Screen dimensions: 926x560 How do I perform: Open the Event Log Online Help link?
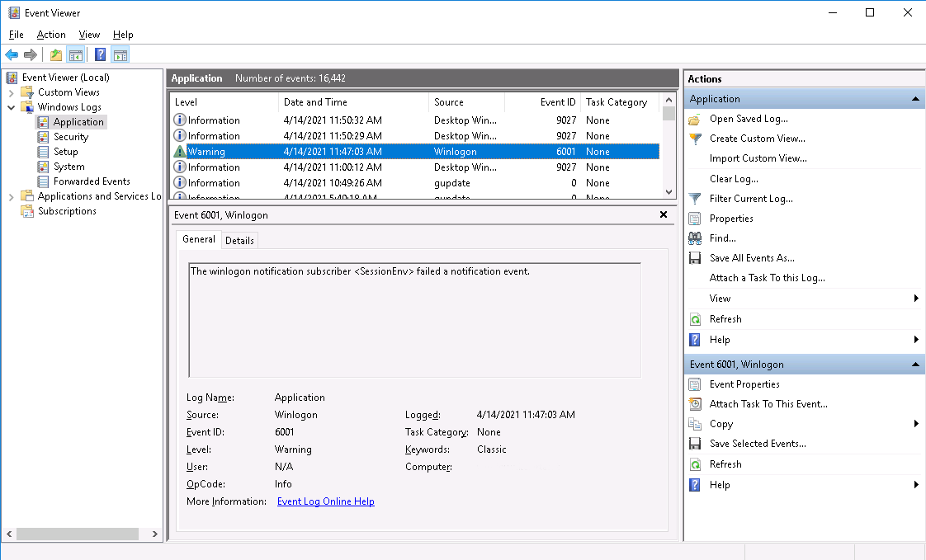[325, 501]
